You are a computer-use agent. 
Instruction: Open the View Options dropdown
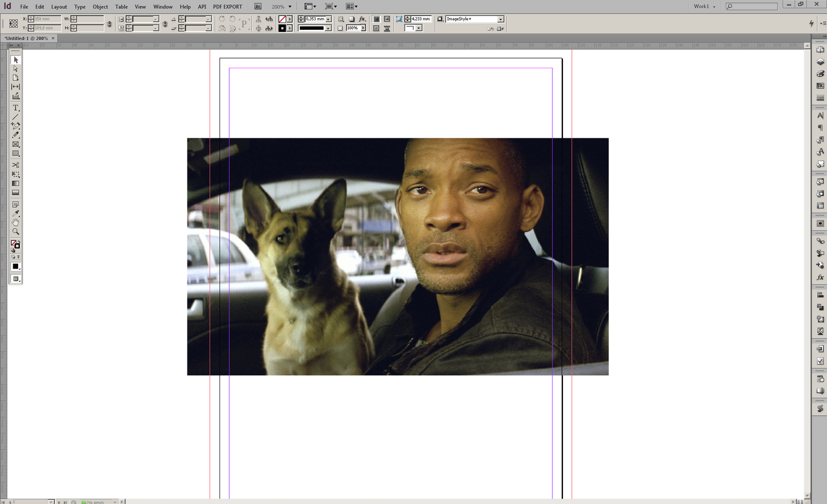coord(310,7)
